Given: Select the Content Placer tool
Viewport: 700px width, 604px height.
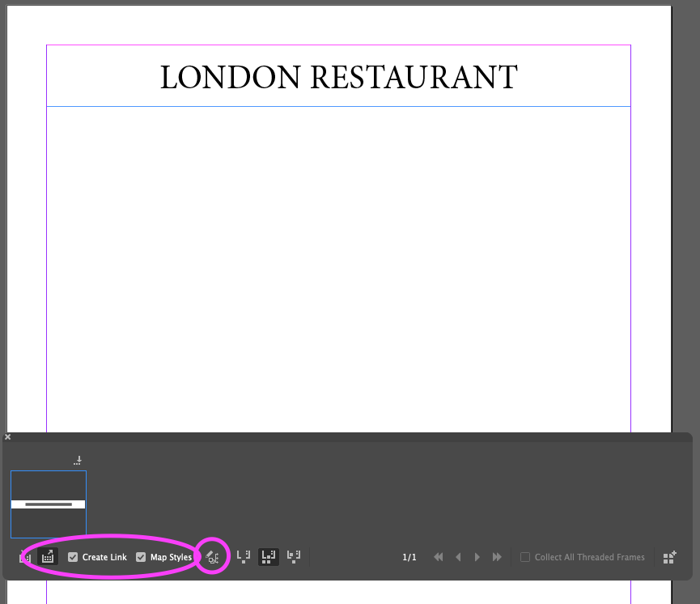Looking at the screenshot, I should 47,557.
